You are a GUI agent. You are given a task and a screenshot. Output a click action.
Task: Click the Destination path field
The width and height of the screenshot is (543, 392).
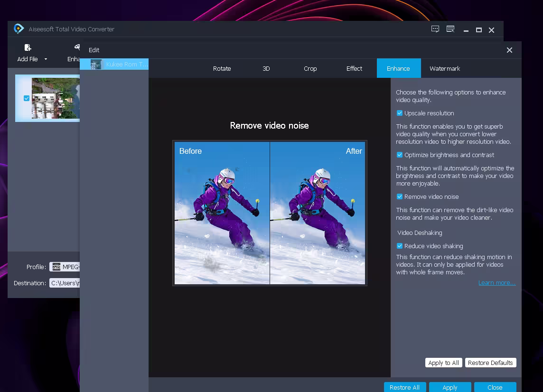[65, 283]
